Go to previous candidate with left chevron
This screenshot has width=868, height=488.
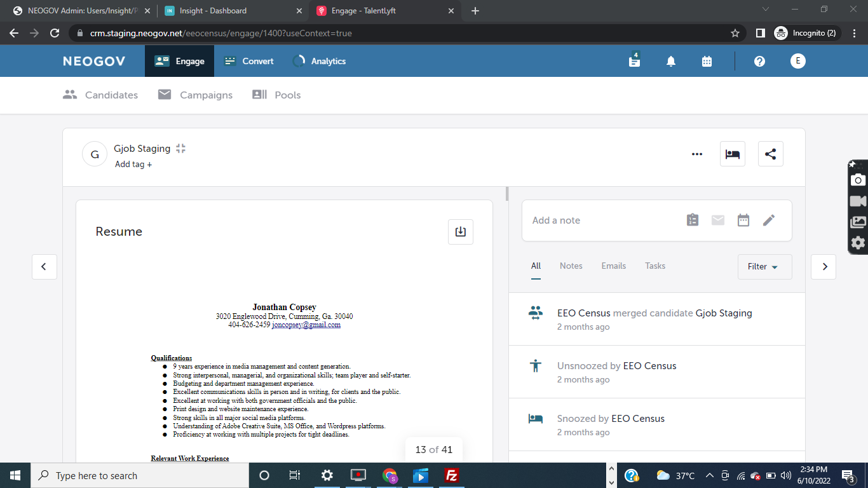[44, 267]
